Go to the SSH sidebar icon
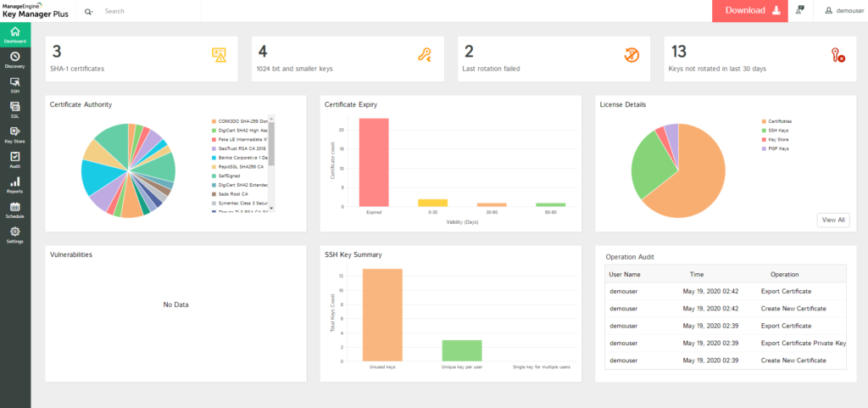The width and height of the screenshot is (868, 408). click(14, 83)
